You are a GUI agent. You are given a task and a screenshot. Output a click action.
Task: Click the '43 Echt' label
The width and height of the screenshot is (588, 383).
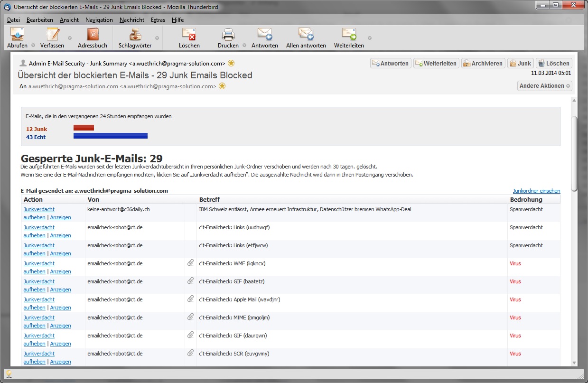tap(36, 137)
